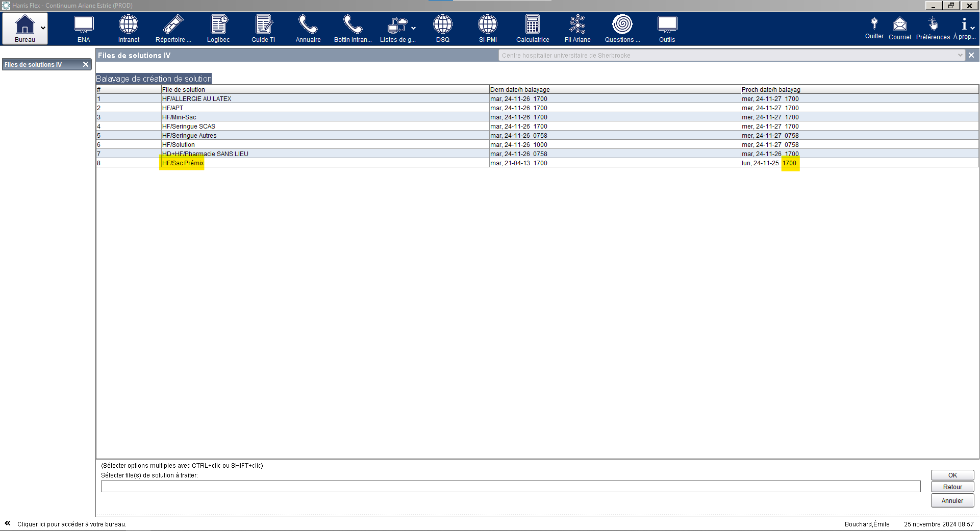980x531 pixels.
Task: Click the solution file selection input field
Action: tap(510, 487)
